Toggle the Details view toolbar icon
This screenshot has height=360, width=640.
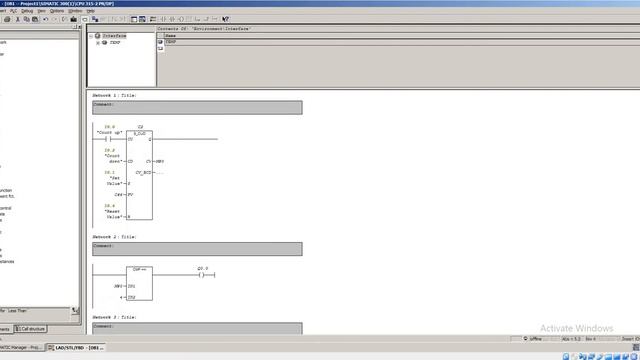(x=142, y=19)
